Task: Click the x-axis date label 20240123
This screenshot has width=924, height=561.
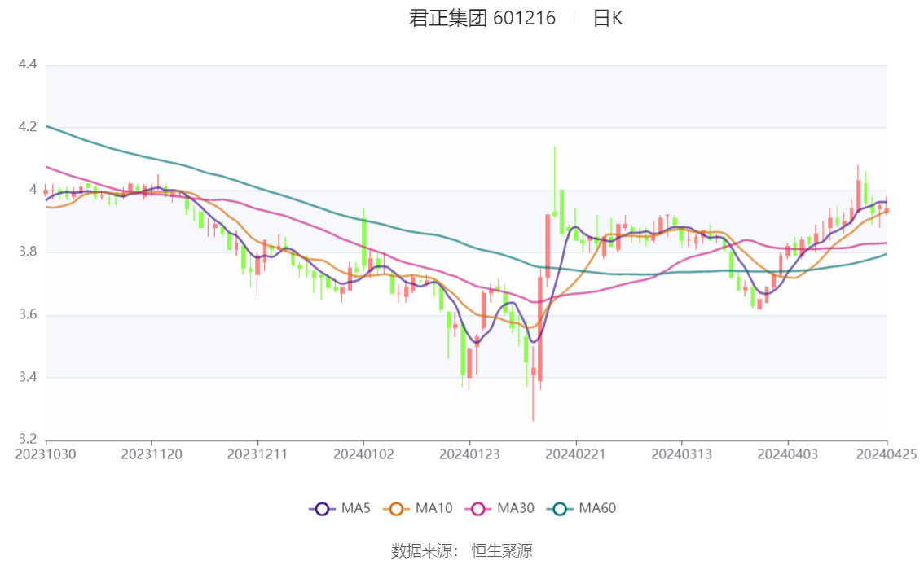Action: pyautogui.click(x=469, y=454)
